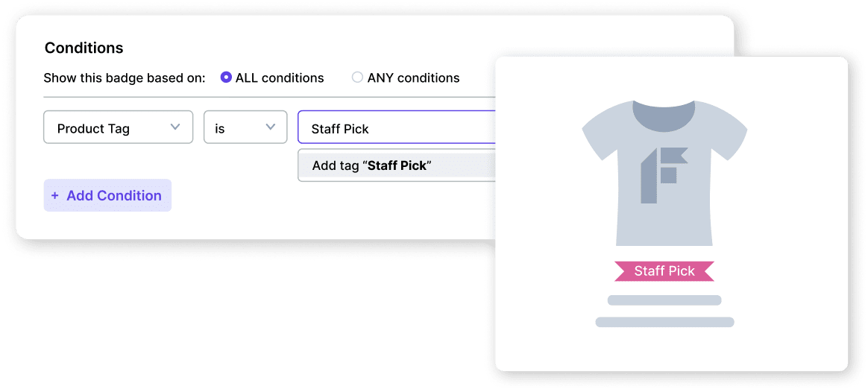Click the "Show this badge based on" label

125,78
